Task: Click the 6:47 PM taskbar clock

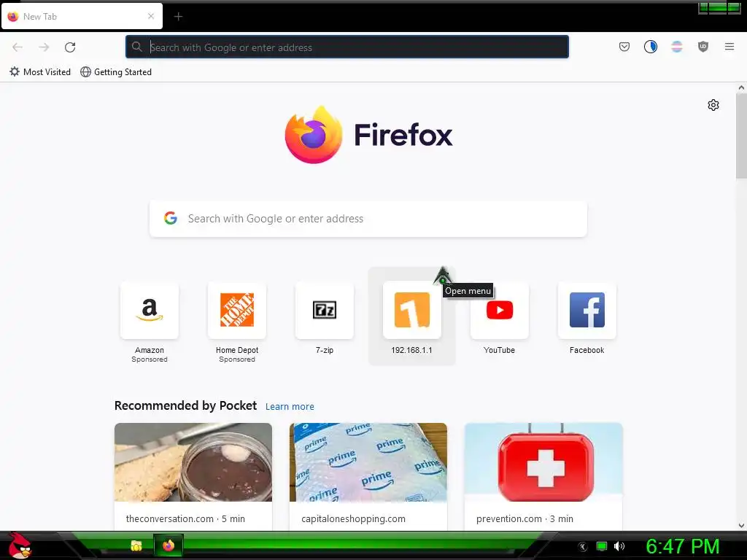Action: click(x=682, y=546)
